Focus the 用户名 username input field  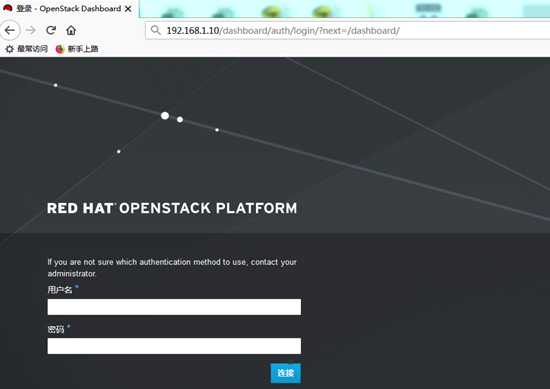(x=174, y=307)
